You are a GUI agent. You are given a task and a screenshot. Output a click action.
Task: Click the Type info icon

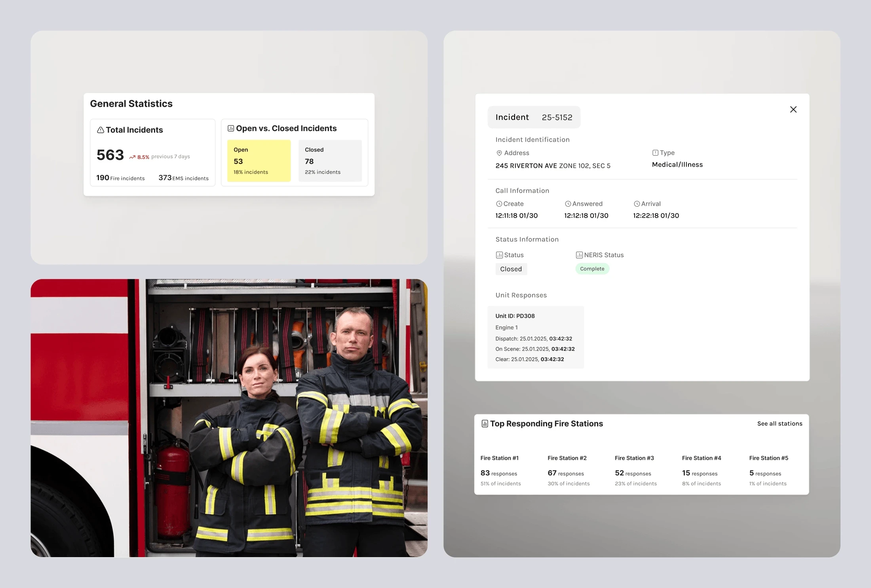click(655, 153)
